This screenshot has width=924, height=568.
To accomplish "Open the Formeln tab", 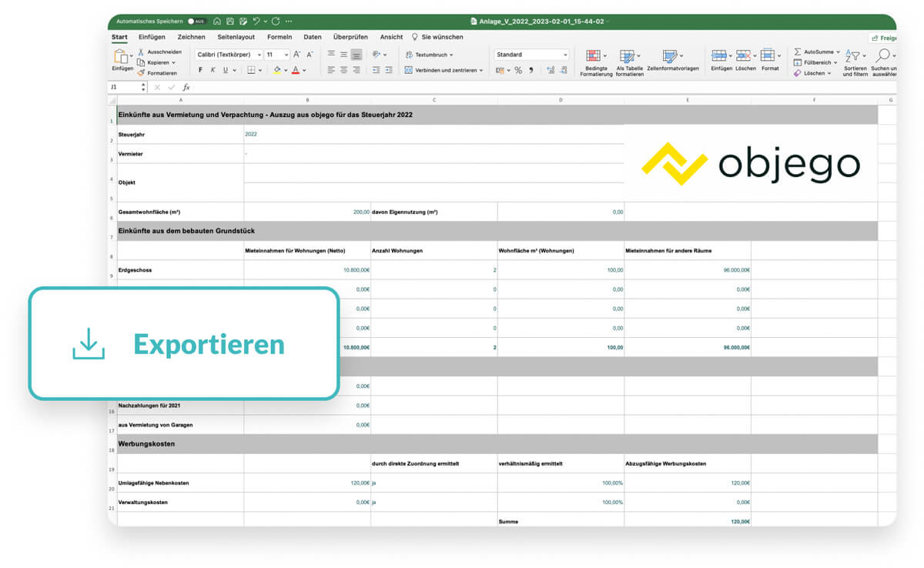I will pyautogui.click(x=280, y=37).
